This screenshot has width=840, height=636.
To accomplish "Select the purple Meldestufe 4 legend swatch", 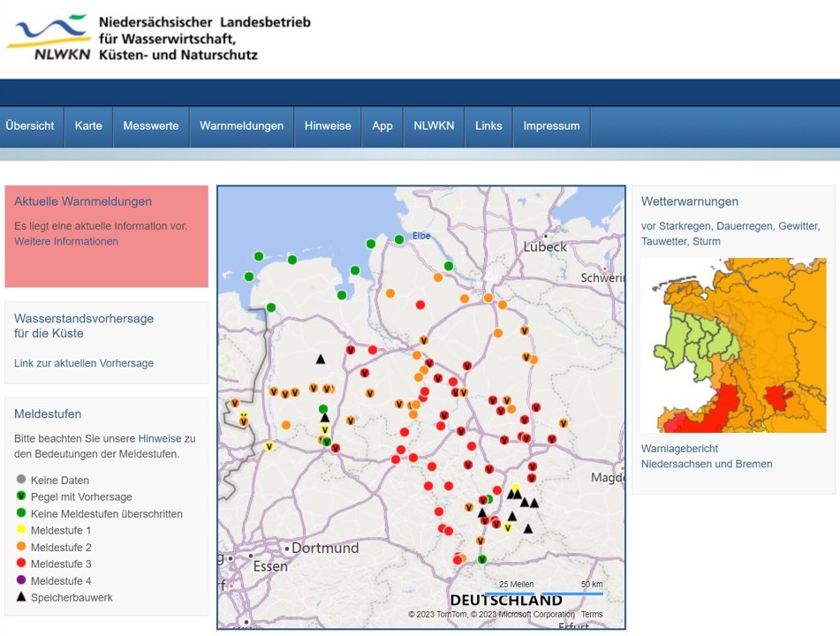I will click(21, 580).
